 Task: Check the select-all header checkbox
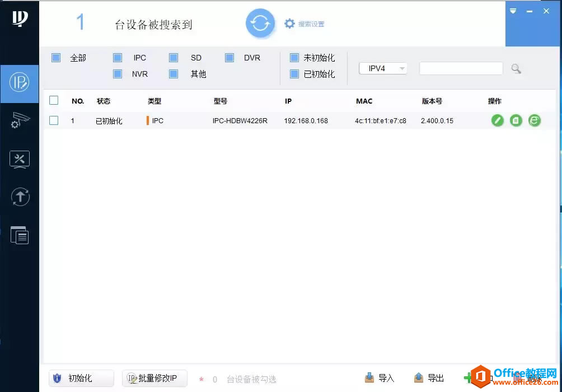pyautogui.click(x=54, y=100)
